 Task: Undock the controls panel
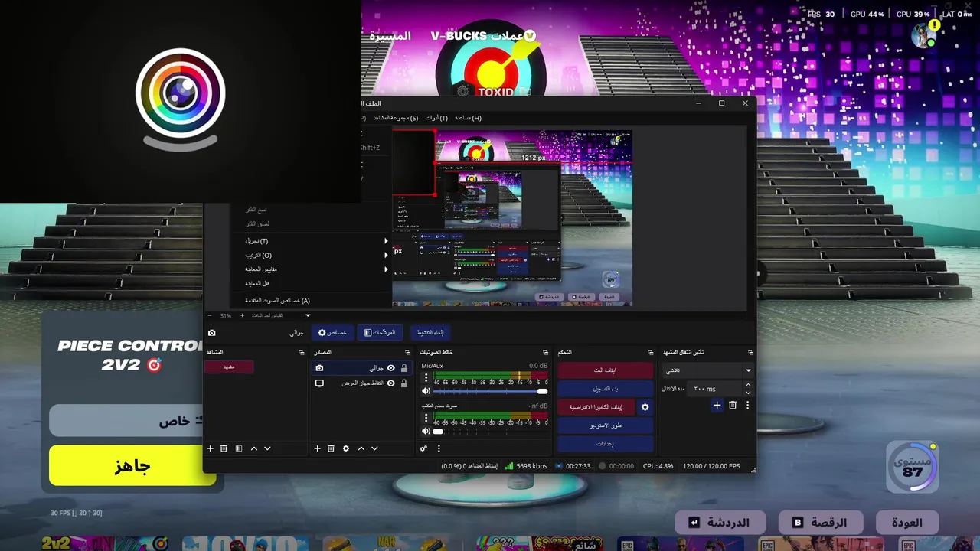651,352
